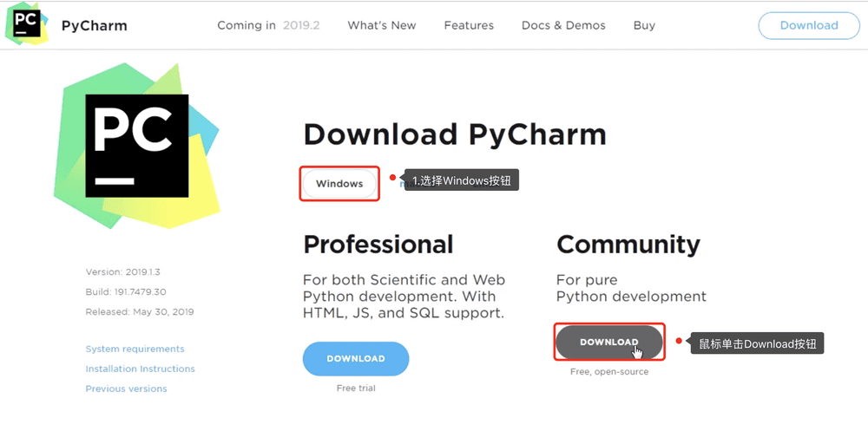The width and height of the screenshot is (868, 431).
Task: Click the PyCharm logo icon in header
Action: click(x=27, y=25)
